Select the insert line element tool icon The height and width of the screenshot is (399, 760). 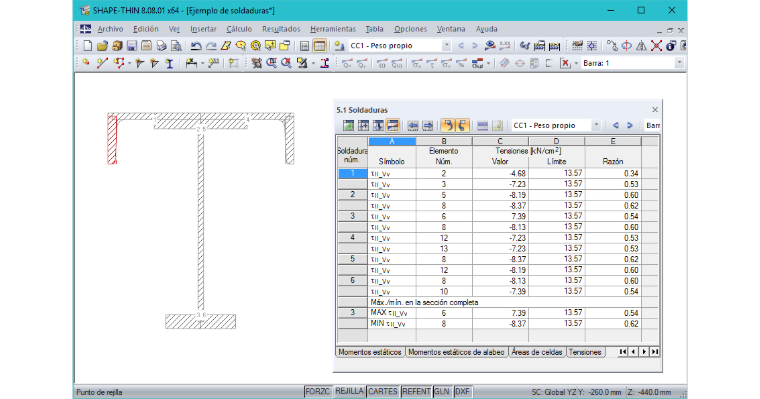pyautogui.click(x=102, y=63)
